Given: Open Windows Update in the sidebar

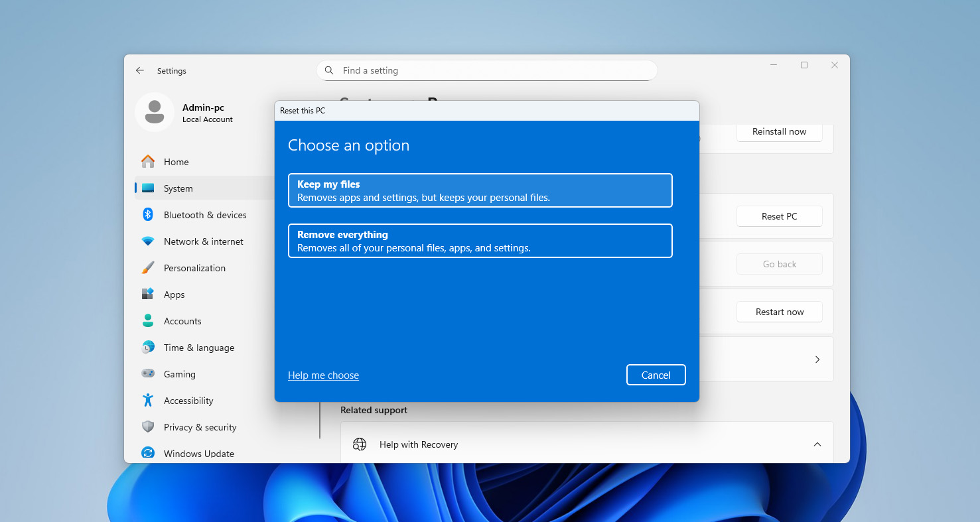Looking at the screenshot, I should click(198, 454).
